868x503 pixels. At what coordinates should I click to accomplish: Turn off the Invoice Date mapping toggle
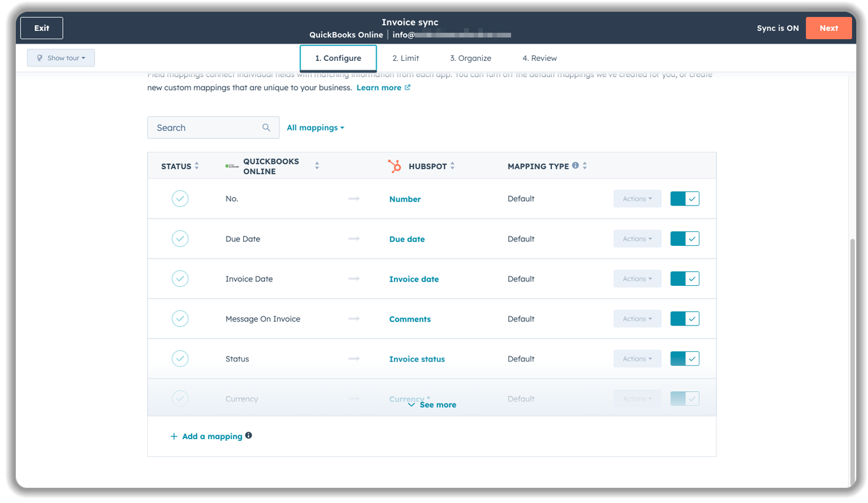point(685,279)
